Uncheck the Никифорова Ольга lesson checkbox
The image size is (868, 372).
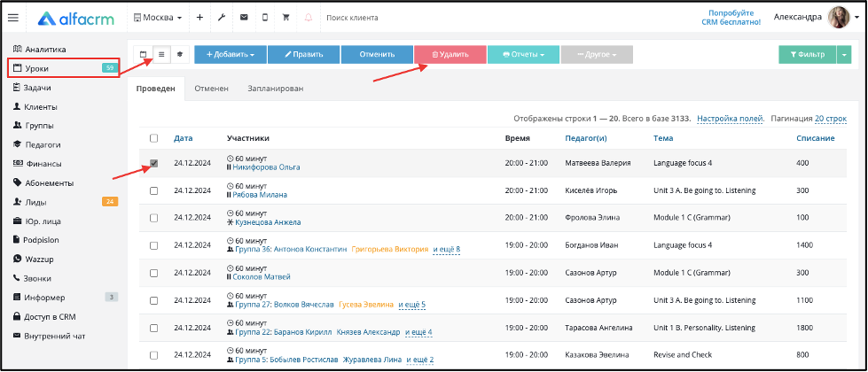click(x=154, y=163)
